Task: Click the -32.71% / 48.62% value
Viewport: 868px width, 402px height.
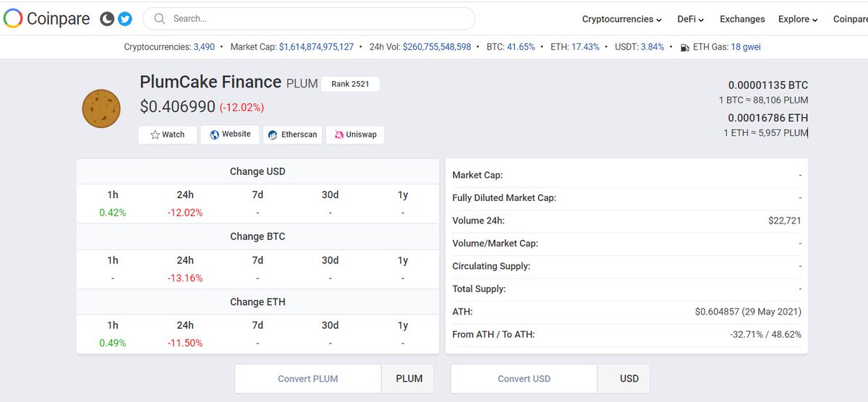Action: 765,335
